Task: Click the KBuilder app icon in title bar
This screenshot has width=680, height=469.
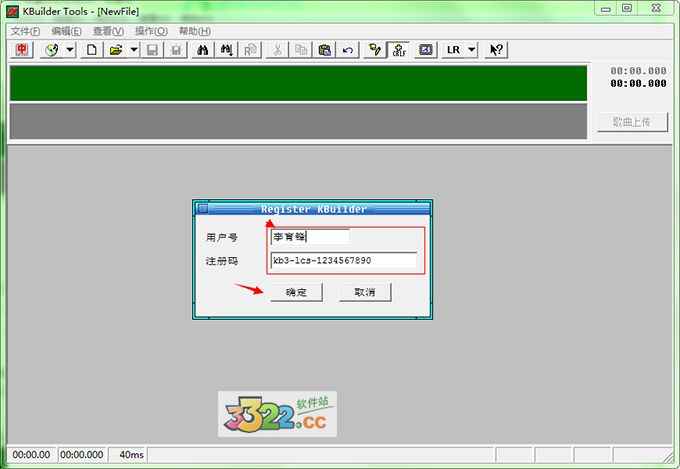Action: pyautogui.click(x=12, y=12)
